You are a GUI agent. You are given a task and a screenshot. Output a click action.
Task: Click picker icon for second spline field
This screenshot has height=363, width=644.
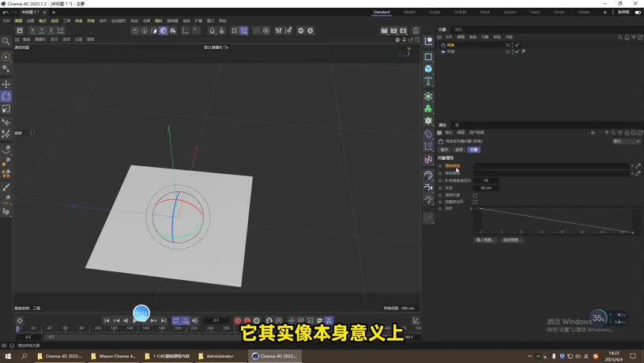(638, 173)
